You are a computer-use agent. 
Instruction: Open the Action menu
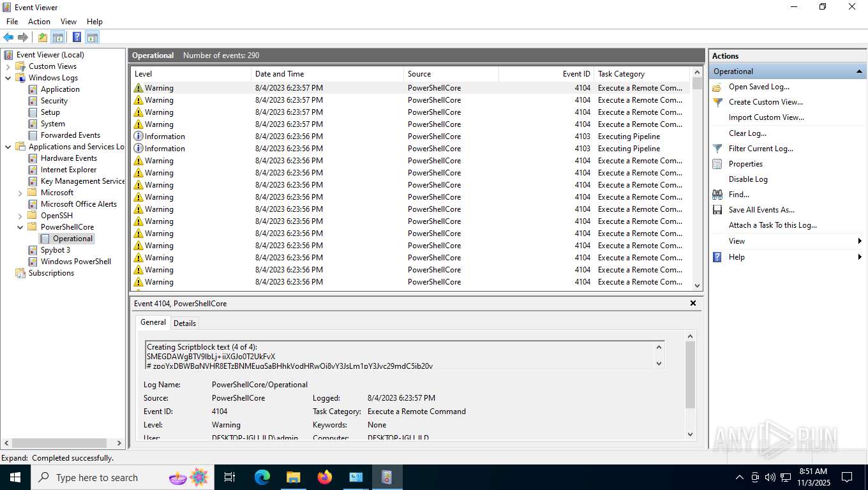pyautogui.click(x=39, y=22)
